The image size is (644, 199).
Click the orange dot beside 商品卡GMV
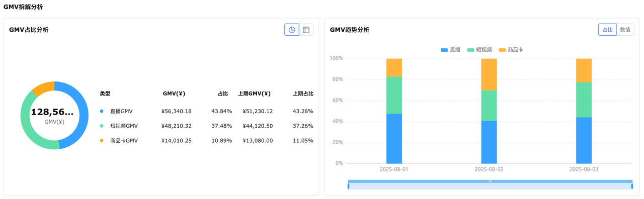(102, 140)
